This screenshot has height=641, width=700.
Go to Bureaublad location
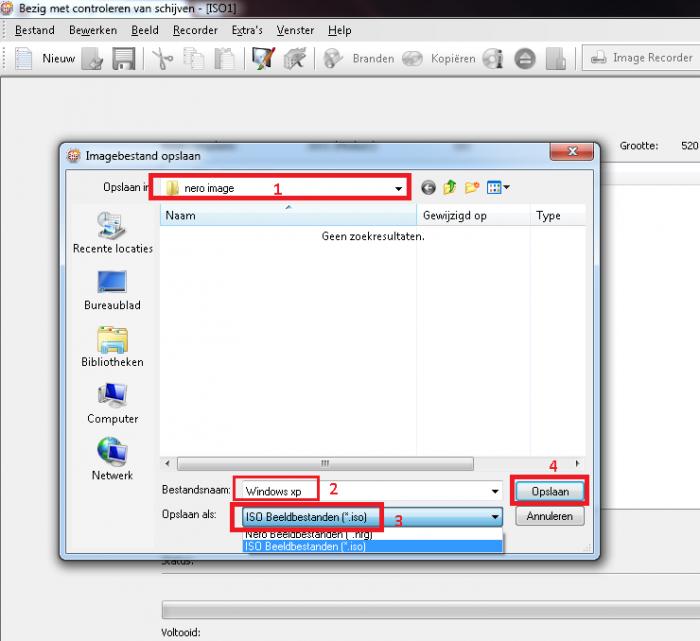tap(112, 290)
